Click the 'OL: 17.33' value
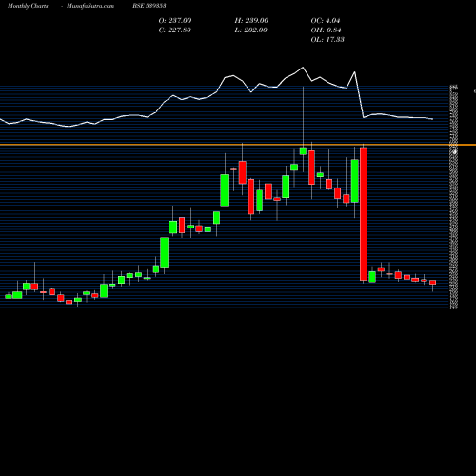 pyautogui.click(x=327, y=40)
